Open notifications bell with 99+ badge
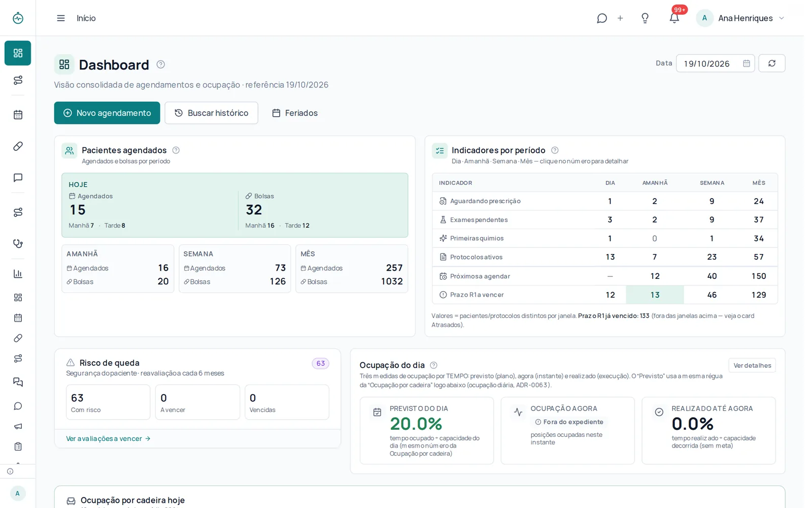This screenshot has height=508, width=812. [x=674, y=18]
